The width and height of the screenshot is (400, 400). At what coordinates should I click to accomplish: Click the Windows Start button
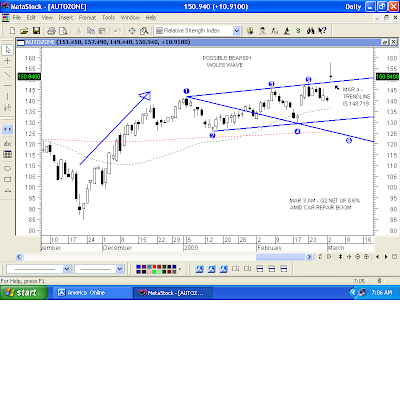[24, 293]
